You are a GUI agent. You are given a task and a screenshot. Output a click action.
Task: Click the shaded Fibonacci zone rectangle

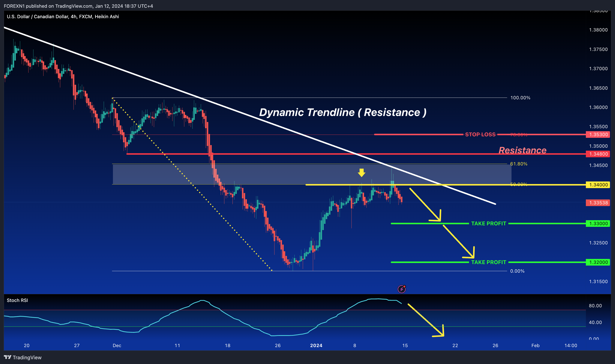(x=312, y=174)
